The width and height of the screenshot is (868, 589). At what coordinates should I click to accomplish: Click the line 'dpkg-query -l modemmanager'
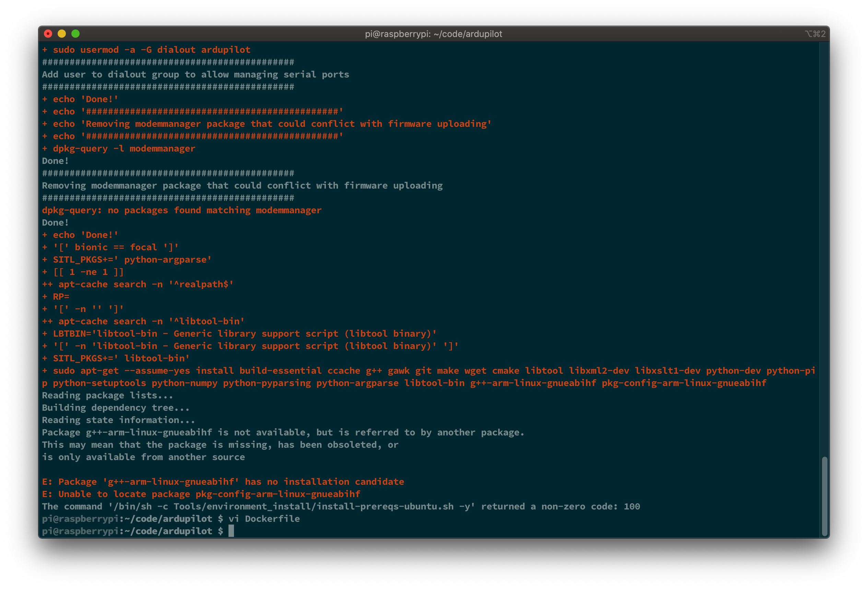(118, 148)
